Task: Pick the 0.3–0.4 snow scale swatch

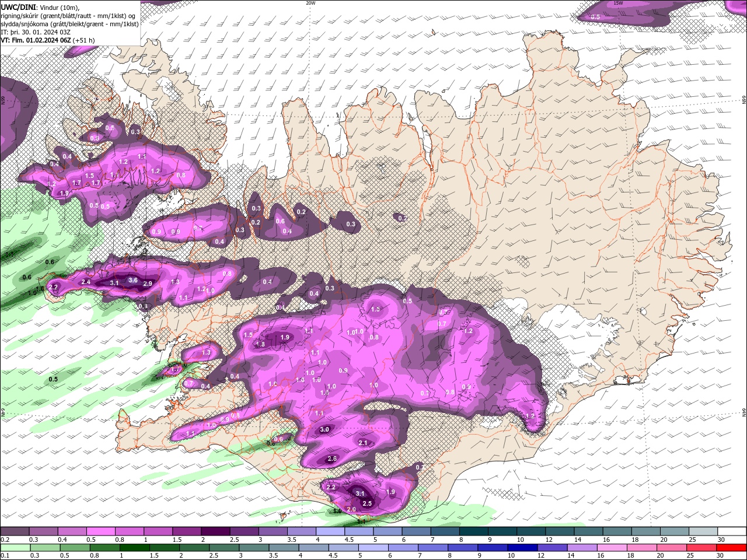Action: click(x=43, y=532)
